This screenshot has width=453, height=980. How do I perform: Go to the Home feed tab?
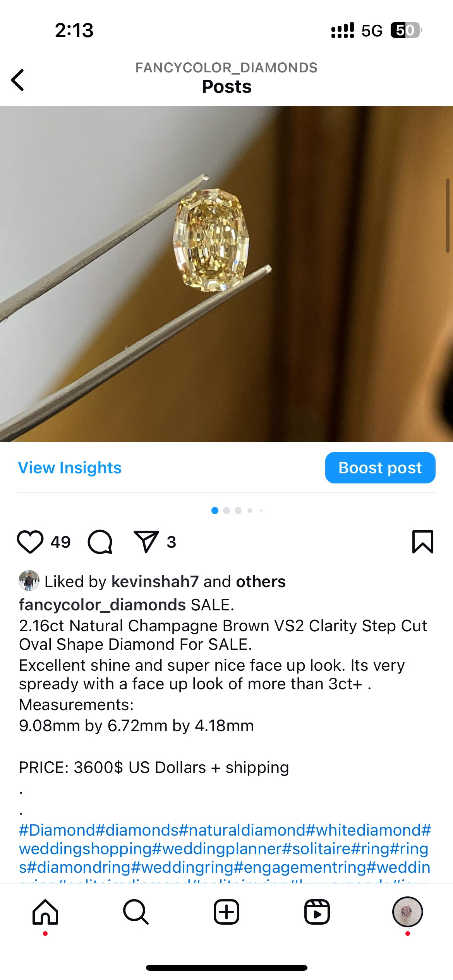tap(45, 912)
